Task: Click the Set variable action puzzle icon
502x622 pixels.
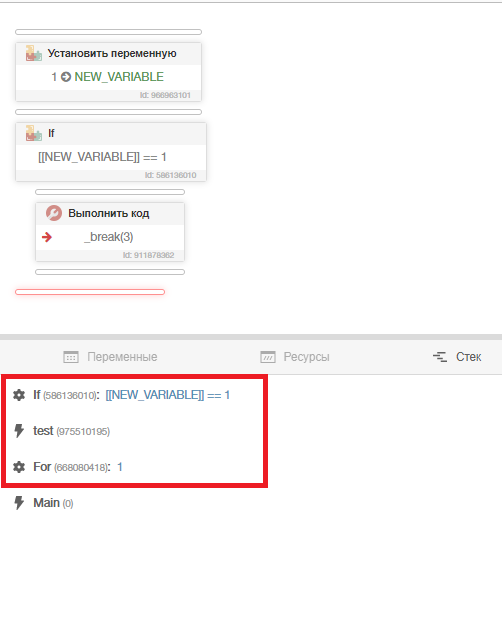Action: pyautogui.click(x=34, y=53)
